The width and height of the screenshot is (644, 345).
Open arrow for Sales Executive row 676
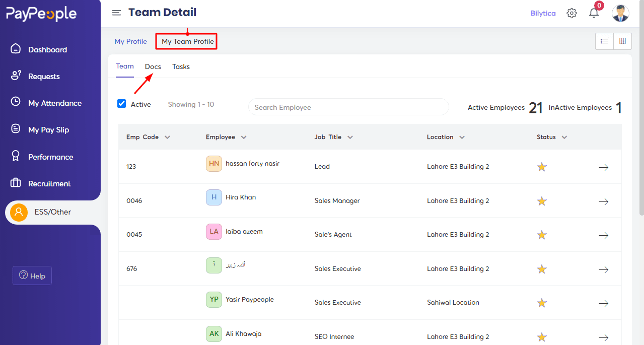pyautogui.click(x=603, y=269)
